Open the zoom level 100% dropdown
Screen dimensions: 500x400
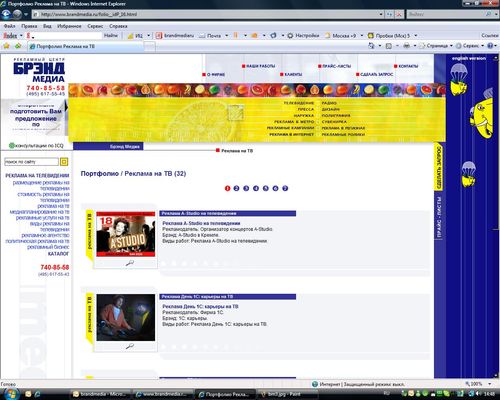click(489, 384)
